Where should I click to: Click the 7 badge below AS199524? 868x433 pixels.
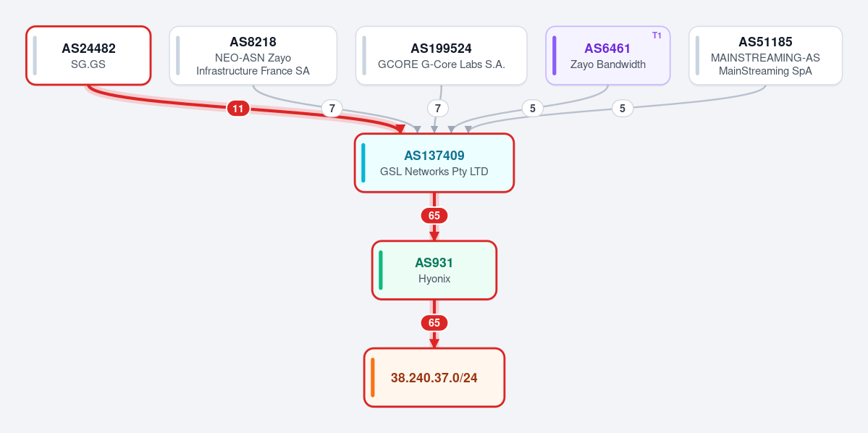click(x=438, y=109)
